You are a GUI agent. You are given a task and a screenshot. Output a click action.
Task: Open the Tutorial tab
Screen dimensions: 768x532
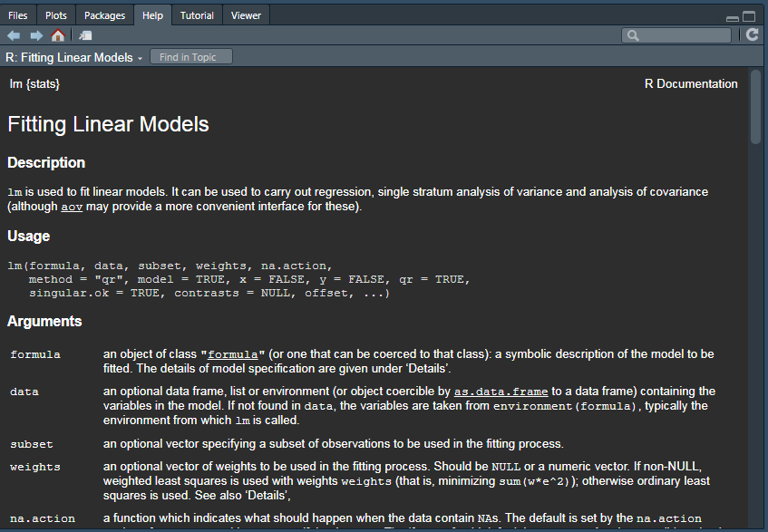click(197, 15)
